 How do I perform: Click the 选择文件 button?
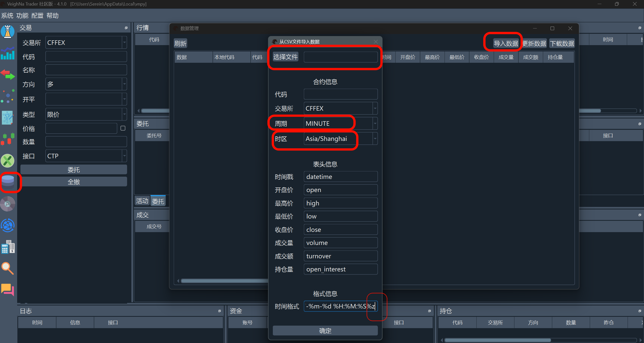tap(285, 57)
